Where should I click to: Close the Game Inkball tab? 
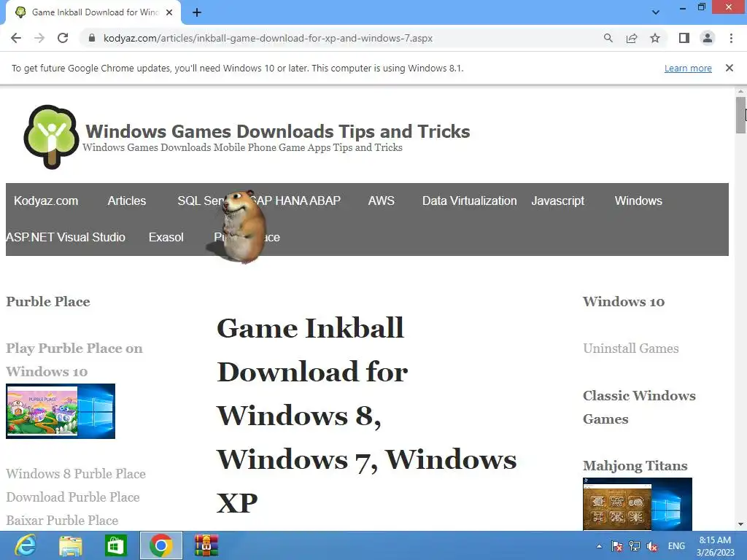click(169, 12)
